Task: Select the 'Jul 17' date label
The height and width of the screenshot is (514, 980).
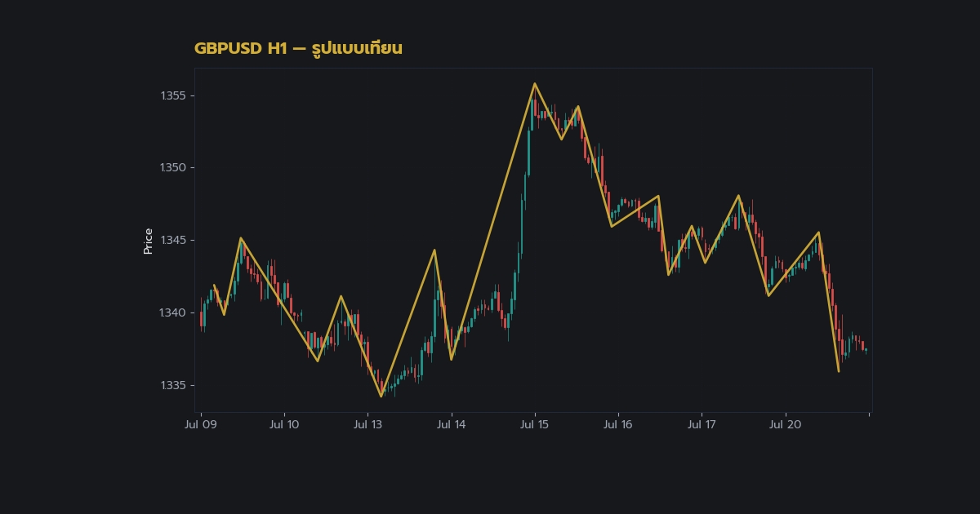Action: click(x=702, y=424)
